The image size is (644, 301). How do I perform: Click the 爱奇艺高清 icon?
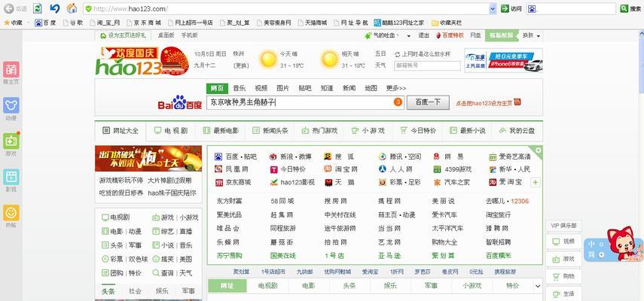(x=493, y=157)
